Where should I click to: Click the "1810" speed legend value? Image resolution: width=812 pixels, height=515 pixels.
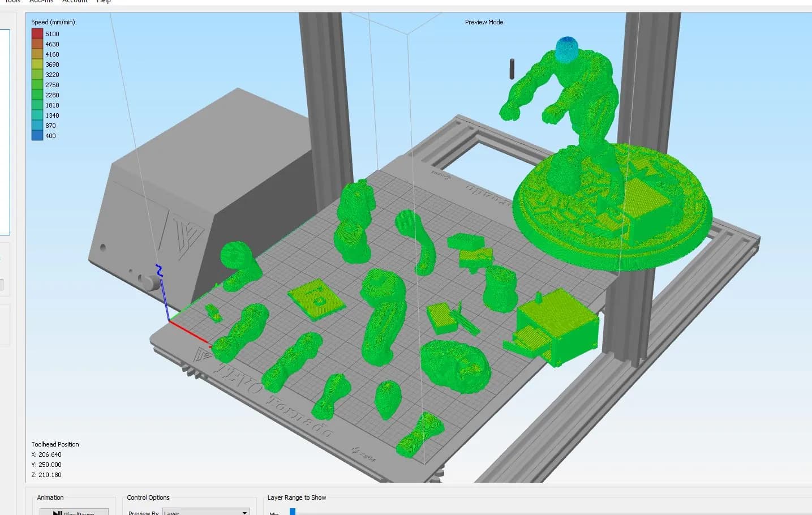pyautogui.click(x=52, y=105)
